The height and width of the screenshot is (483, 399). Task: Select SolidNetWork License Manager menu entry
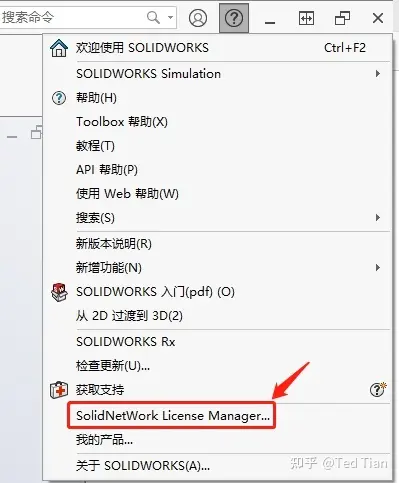(172, 415)
